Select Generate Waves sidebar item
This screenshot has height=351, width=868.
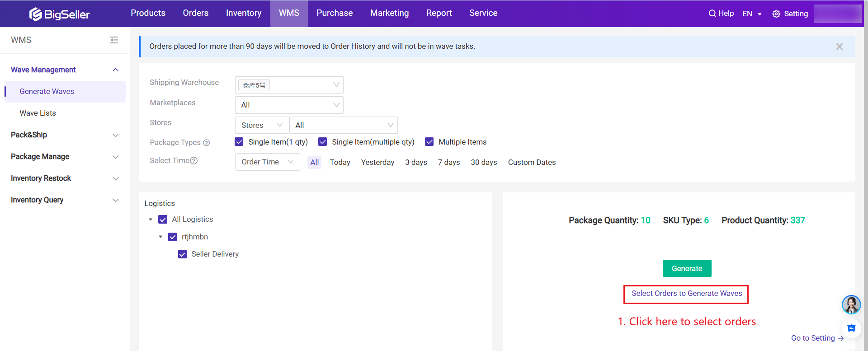tap(65, 92)
